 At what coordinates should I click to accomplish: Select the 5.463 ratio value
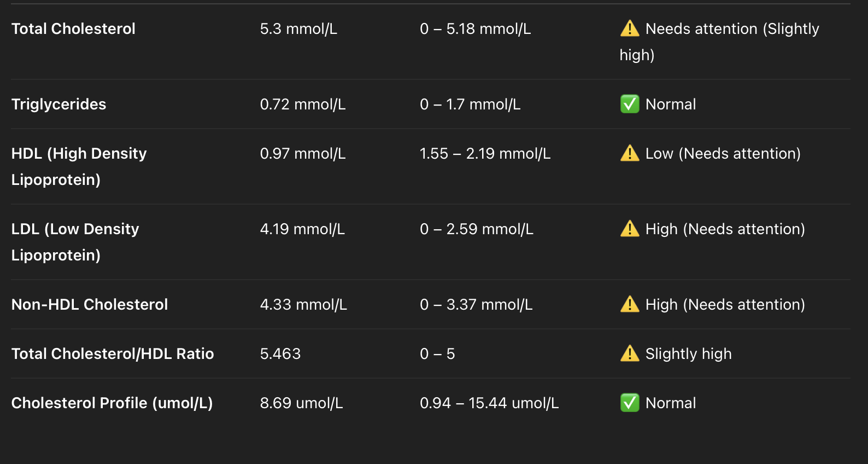[x=280, y=353]
